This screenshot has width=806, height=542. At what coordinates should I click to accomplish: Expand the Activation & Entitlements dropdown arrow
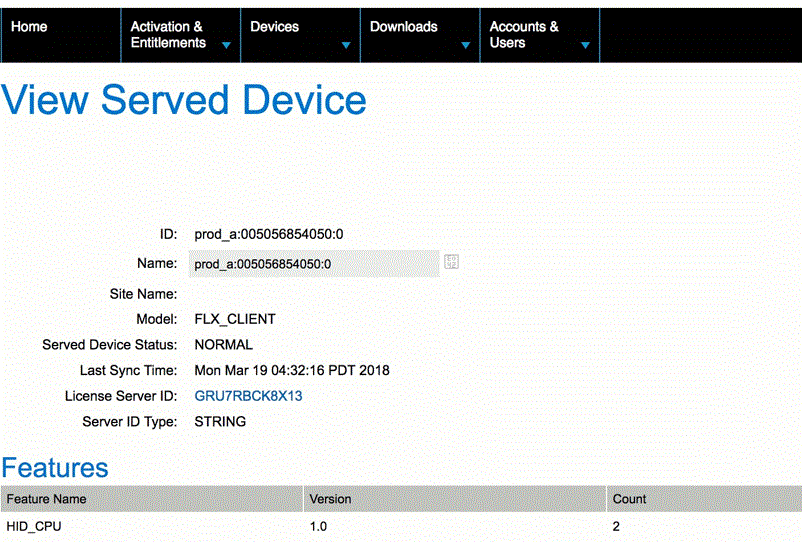[x=226, y=45]
